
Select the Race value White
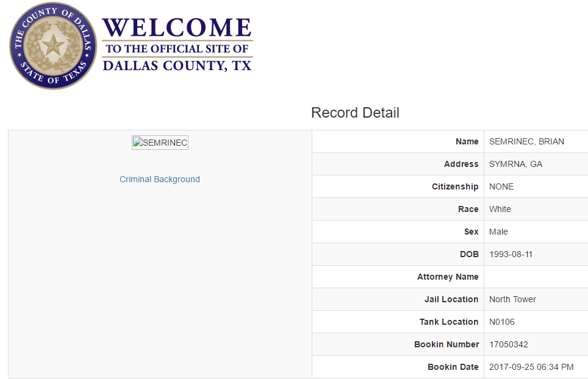[x=500, y=209]
